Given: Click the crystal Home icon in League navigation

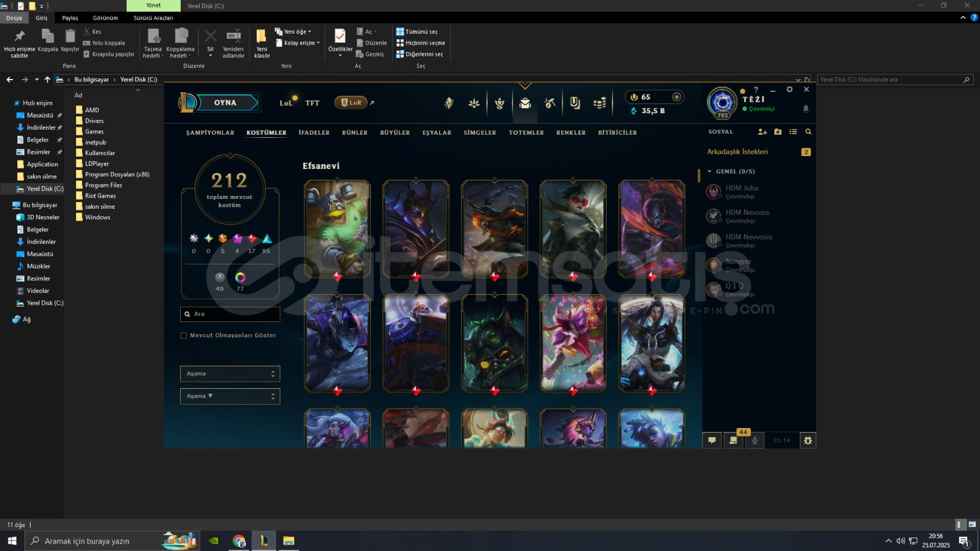Looking at the screenshot, I should [x=449, y=103].
